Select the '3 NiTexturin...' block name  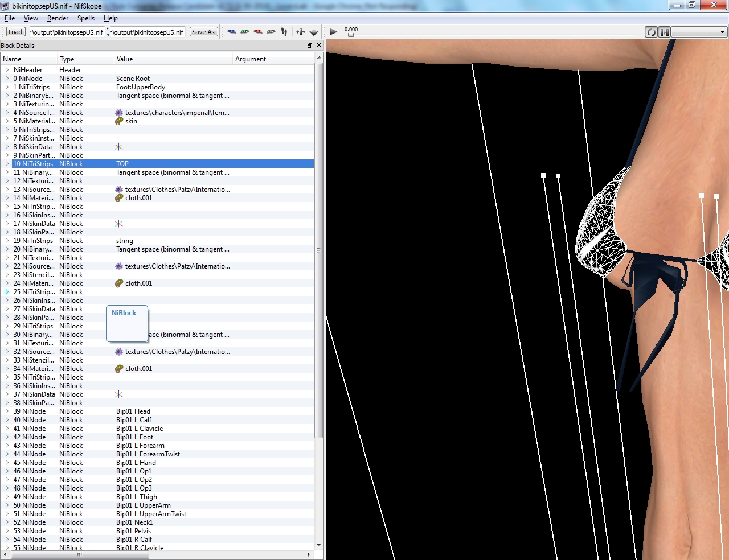pyautogui.click(x=34, y=104)
